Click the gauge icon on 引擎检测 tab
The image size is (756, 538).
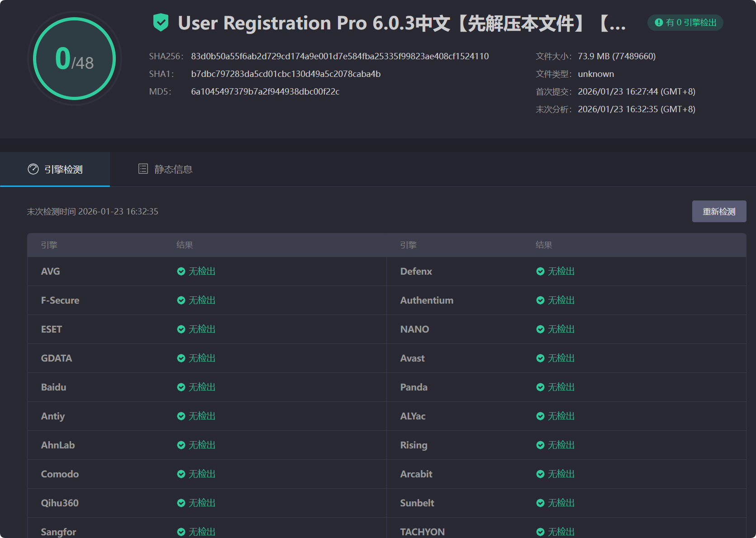click(33, 169)
